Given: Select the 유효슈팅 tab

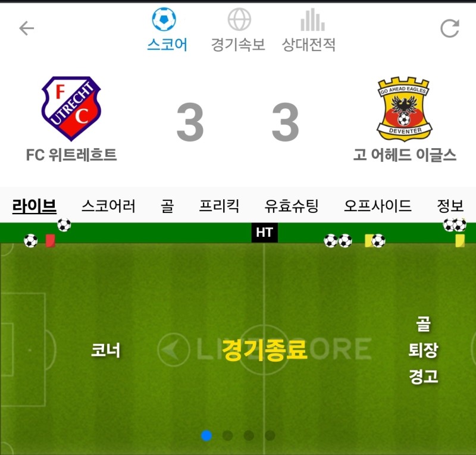Looking at the screenshot, I should [x=292, y=206].
